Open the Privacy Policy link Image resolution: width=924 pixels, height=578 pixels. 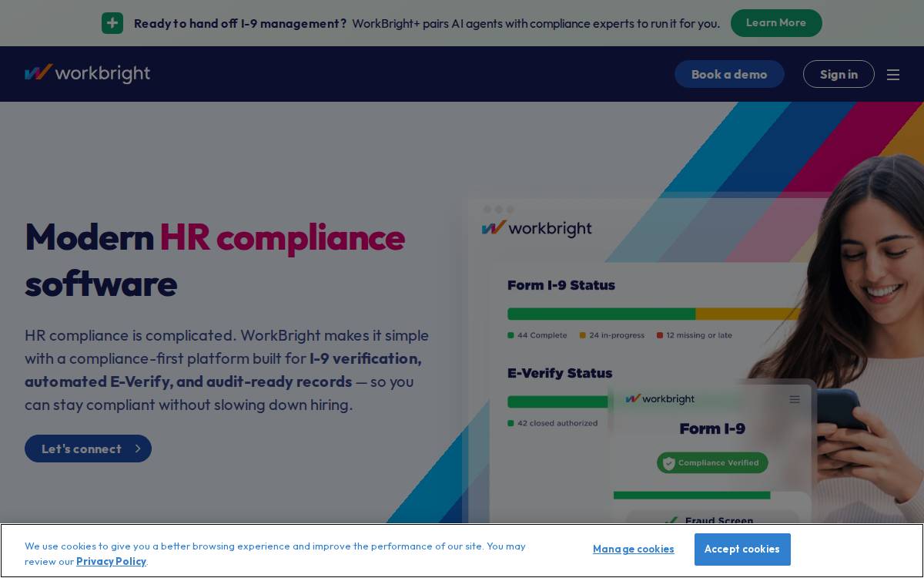point(111,561)
